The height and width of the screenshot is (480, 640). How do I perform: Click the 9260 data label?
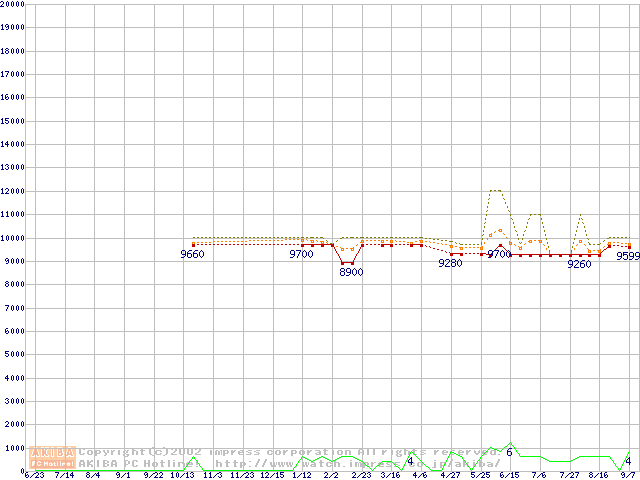[x=579, y=264]
